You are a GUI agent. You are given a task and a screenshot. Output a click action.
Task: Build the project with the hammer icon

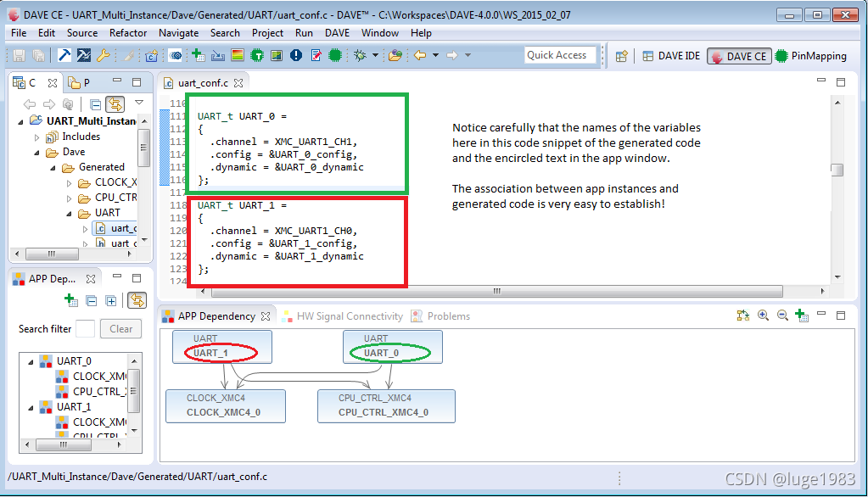64,55
